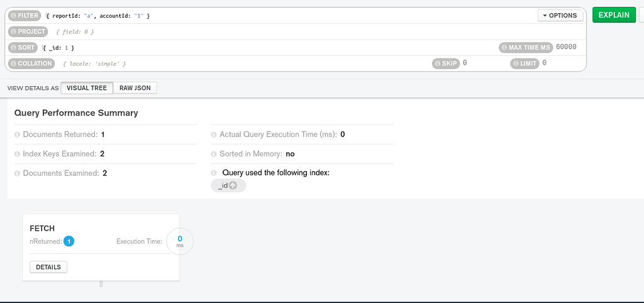Click the 'Documents Returned:' label
This screenshot has width=644, height=303.
coord(60,135)
